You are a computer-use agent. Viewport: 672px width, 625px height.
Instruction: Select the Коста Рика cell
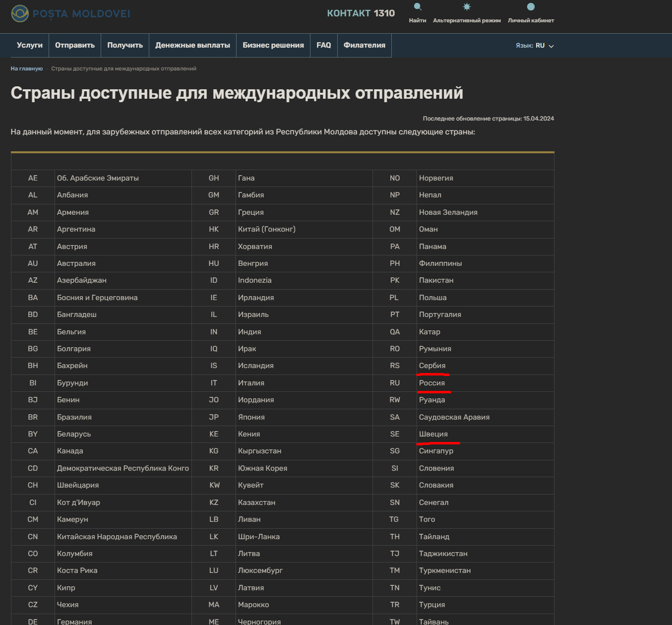(x=123, y=570)
